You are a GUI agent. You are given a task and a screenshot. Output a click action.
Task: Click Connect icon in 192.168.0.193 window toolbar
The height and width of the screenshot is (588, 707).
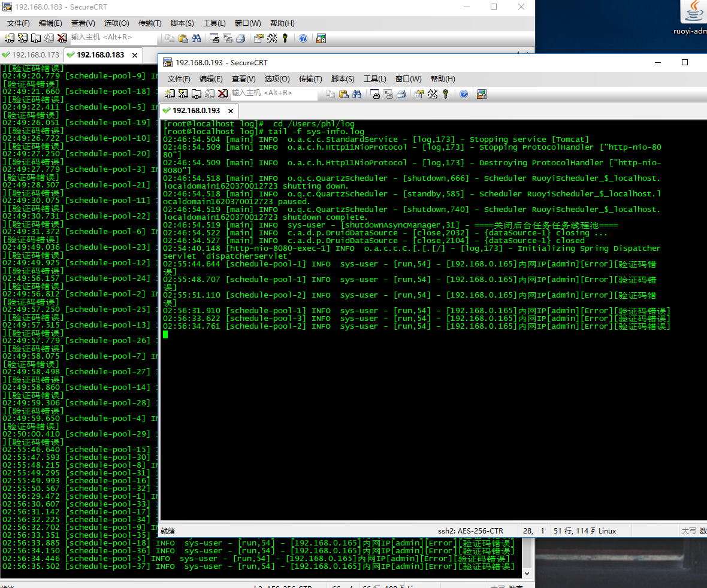pos(170,94)
